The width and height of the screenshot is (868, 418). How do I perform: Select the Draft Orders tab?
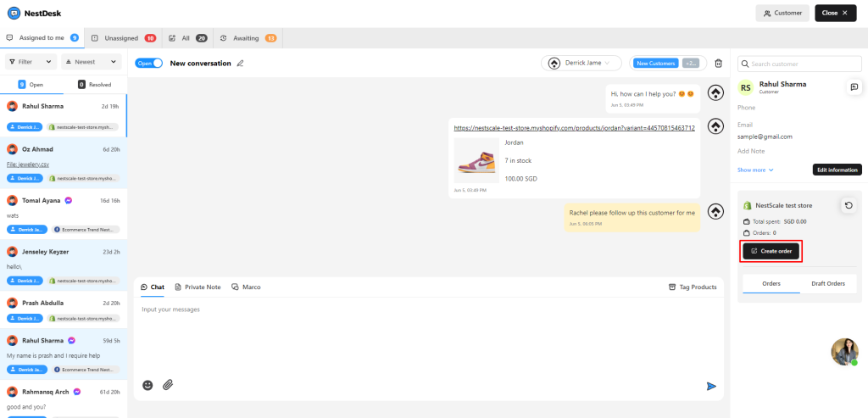pos(828,283)
